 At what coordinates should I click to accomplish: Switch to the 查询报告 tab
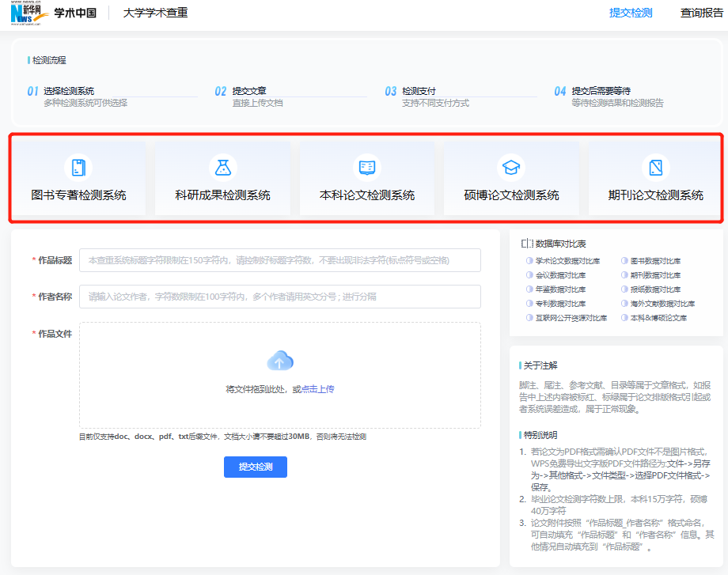pyautogui.click(x=701, y=13)
